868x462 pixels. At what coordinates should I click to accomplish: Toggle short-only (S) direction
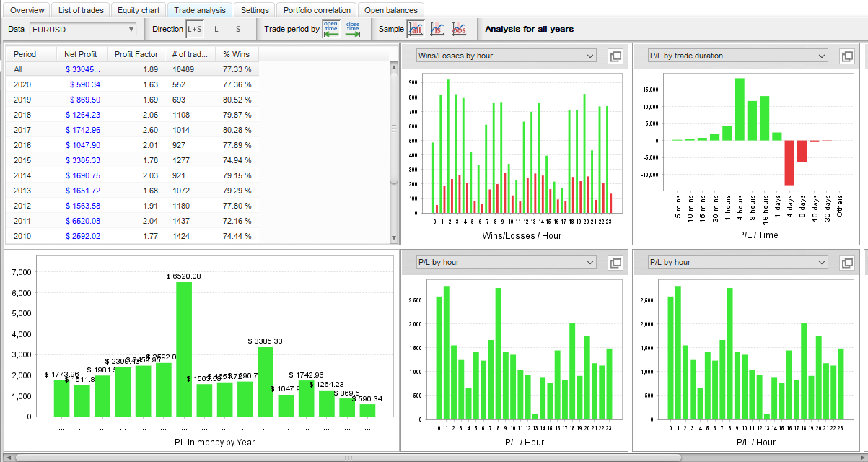click(238, 29)
